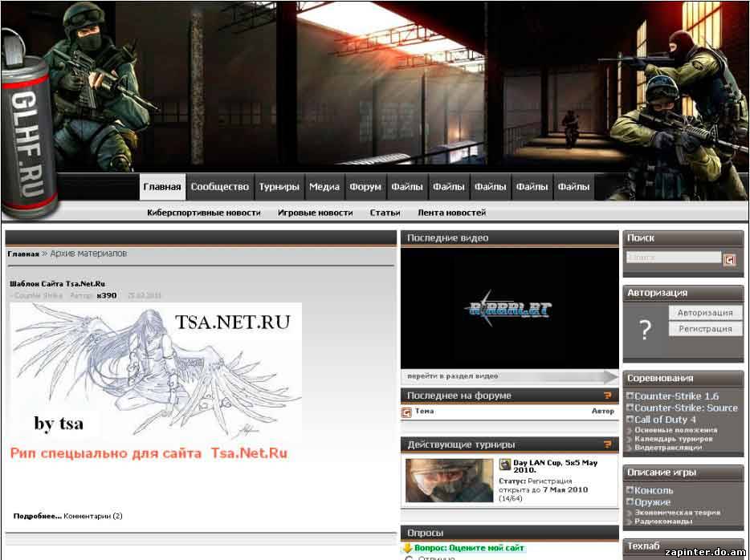Screen dimensions: 750x560
Task: Click the forum icon beside Тема
Action: (x=406, y=412)
